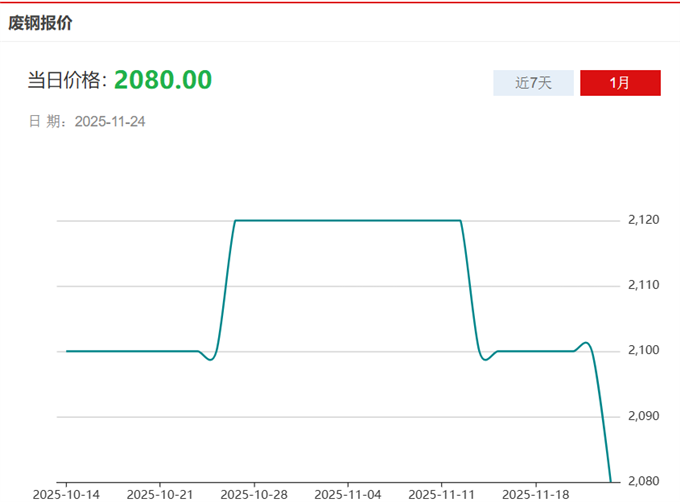Click the 2,100 y-axis label
Image resolution: width=680 pixels, height=502 pixels.
pyautogui.click(x=645, y=351)
